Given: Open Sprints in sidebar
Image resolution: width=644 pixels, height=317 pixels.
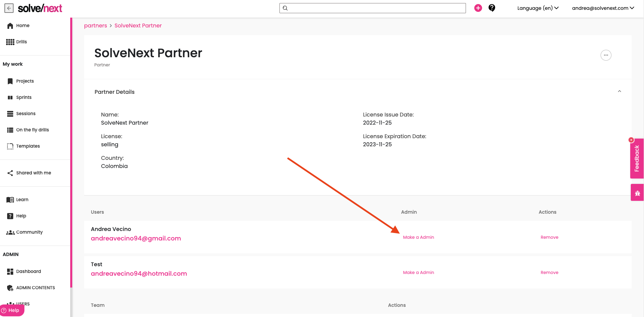Looking at the screenshot, I should 24,98.
